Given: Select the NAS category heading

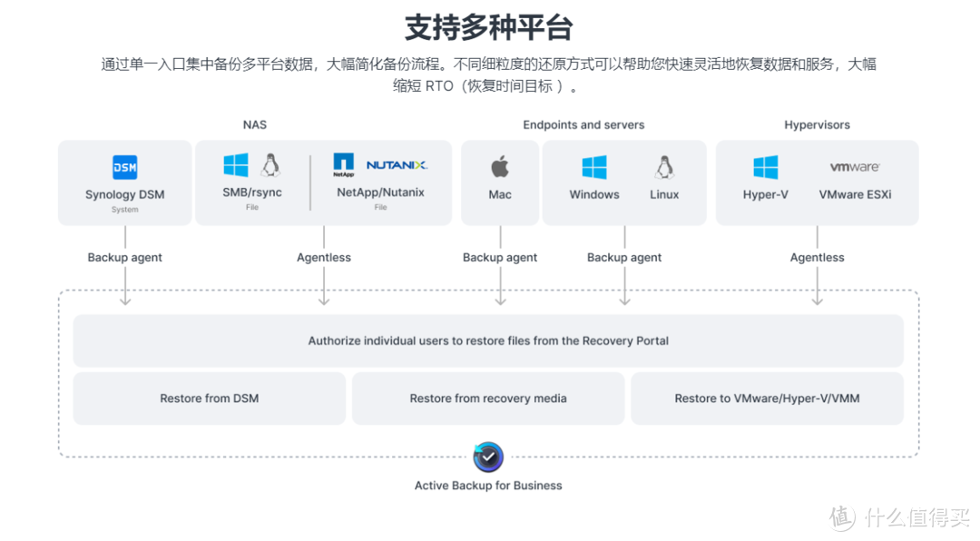Looking at the screenshot, I should click(255, 124).
